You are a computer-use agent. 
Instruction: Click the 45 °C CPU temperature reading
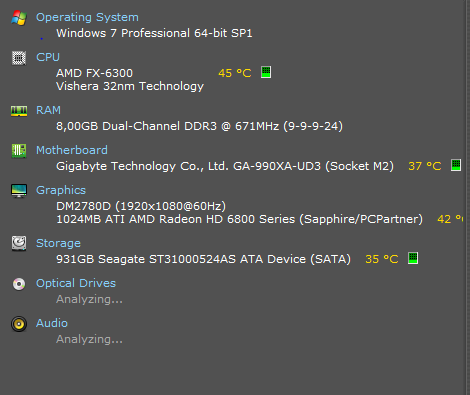[235, 73]
